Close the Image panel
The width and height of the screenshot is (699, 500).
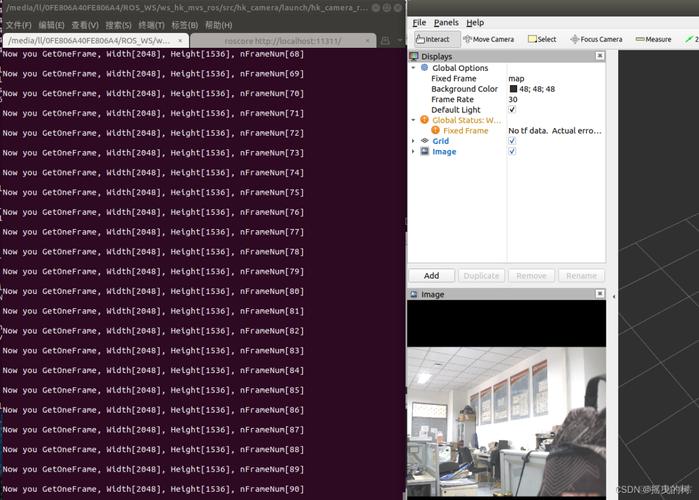[x=600, y=294]
